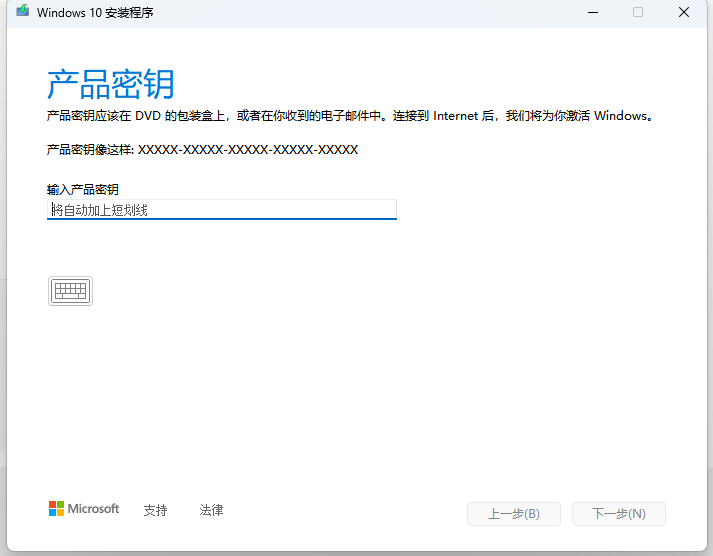Click the product key input field
713x556 pixels.
point(221,210)
